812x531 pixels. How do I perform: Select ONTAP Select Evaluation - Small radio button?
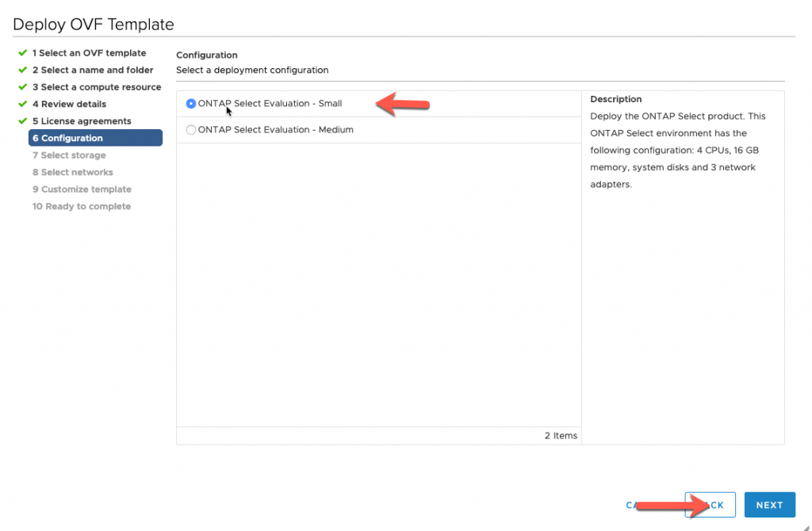pos(191,104)
